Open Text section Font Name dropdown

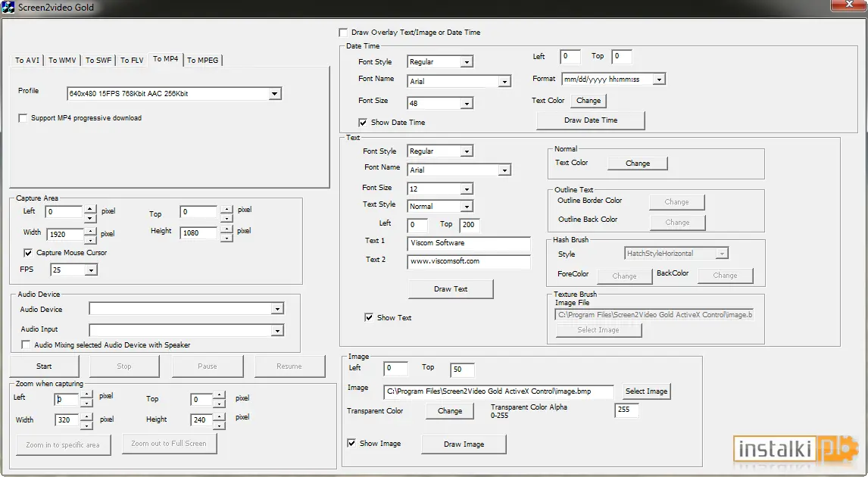(504, 170)
